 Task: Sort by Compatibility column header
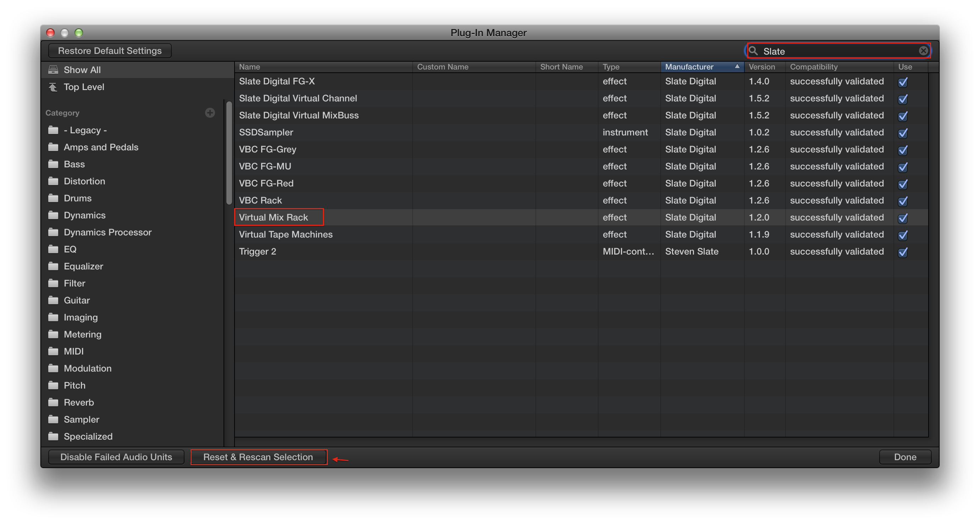[839, 67]
